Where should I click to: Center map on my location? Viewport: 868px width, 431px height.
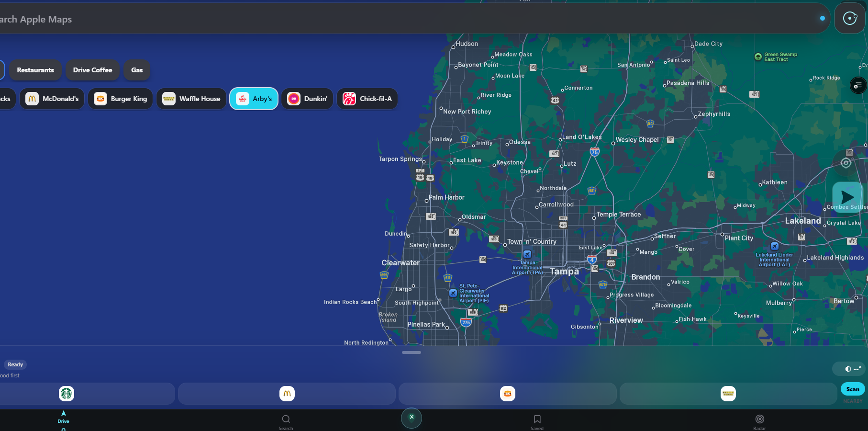pos(846,163)
